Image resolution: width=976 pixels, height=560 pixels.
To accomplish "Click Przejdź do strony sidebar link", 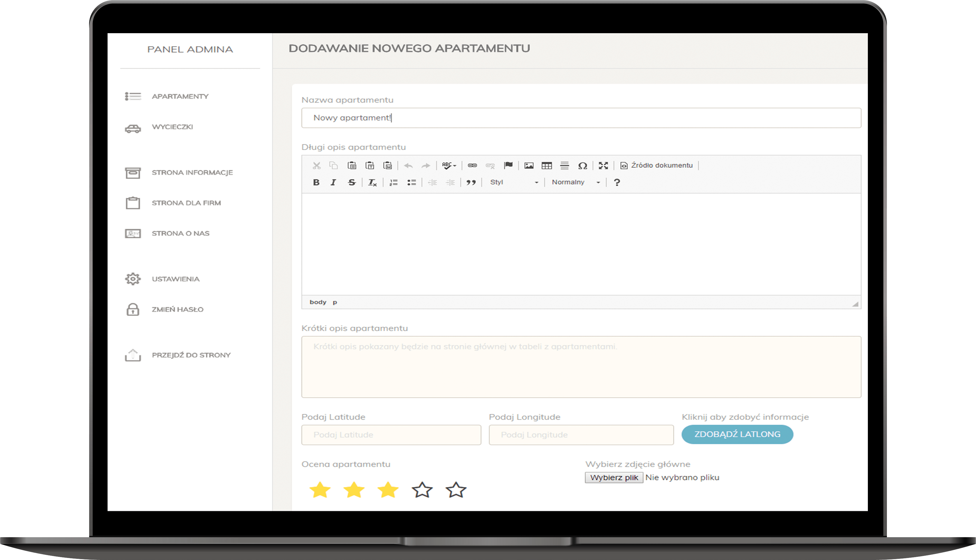I will click(x=191, y=355).
